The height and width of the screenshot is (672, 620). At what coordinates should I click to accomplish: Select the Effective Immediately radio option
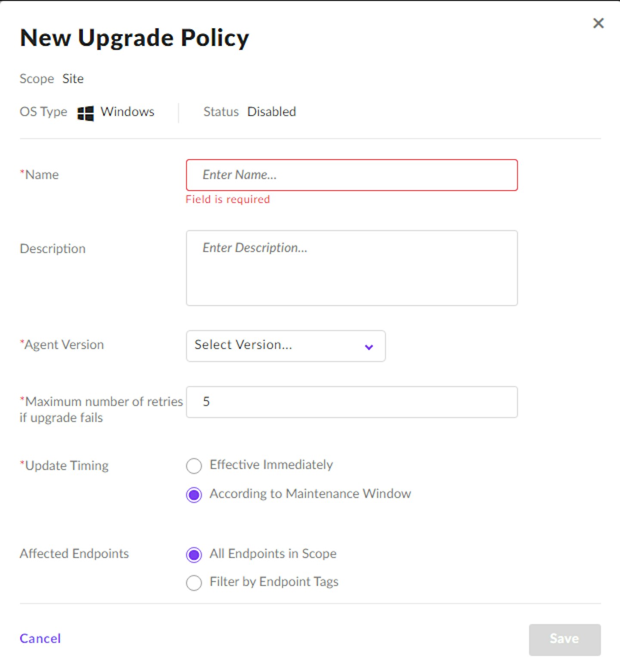tap(194, 465)
